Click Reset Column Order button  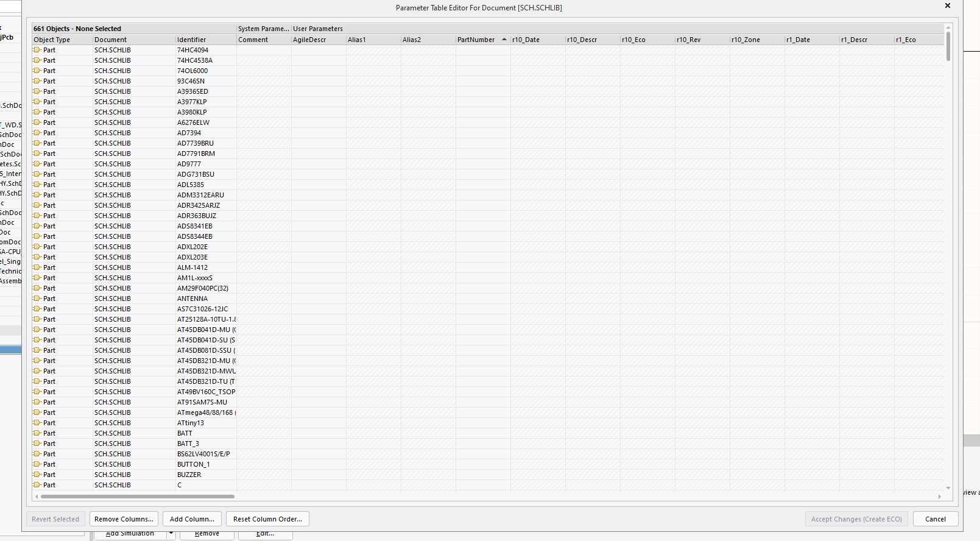click(x=267, y=519)
